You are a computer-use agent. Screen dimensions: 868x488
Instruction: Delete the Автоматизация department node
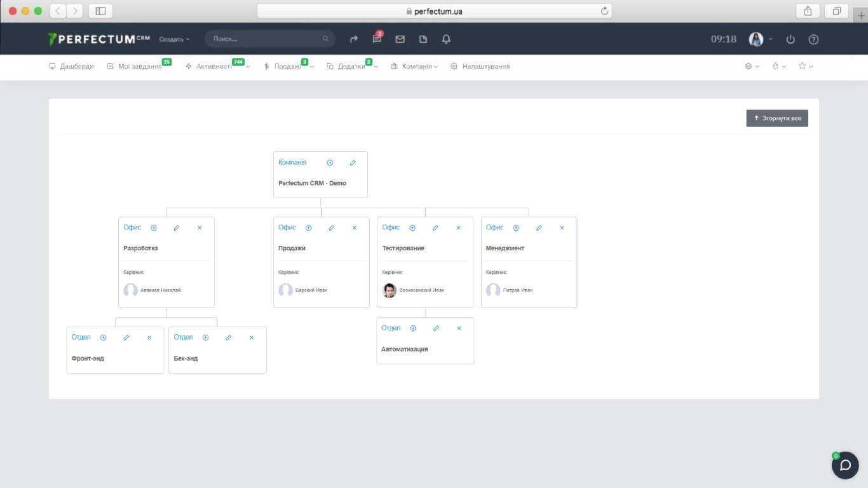pyautogui.click(x=459, y=329)
